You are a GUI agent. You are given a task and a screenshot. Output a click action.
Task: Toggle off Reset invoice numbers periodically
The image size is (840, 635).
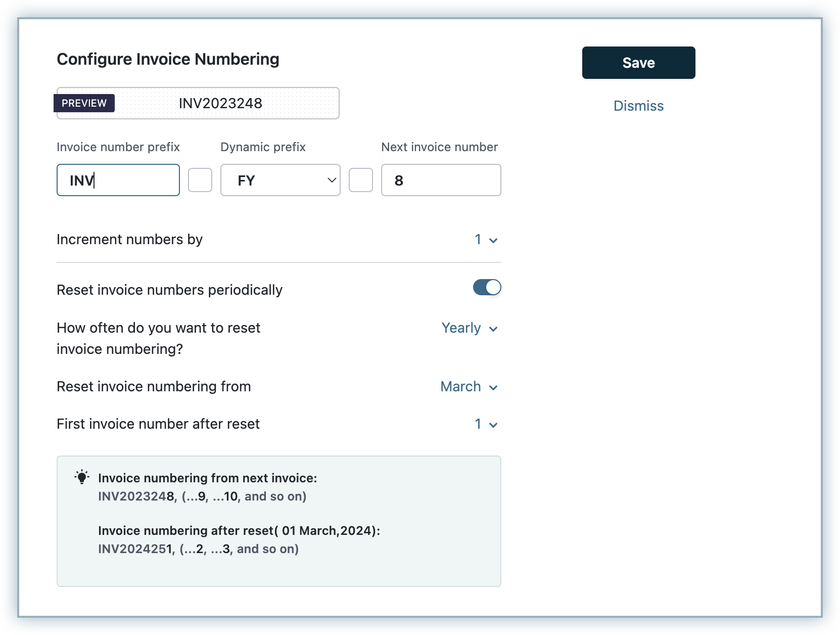[487, 288]
